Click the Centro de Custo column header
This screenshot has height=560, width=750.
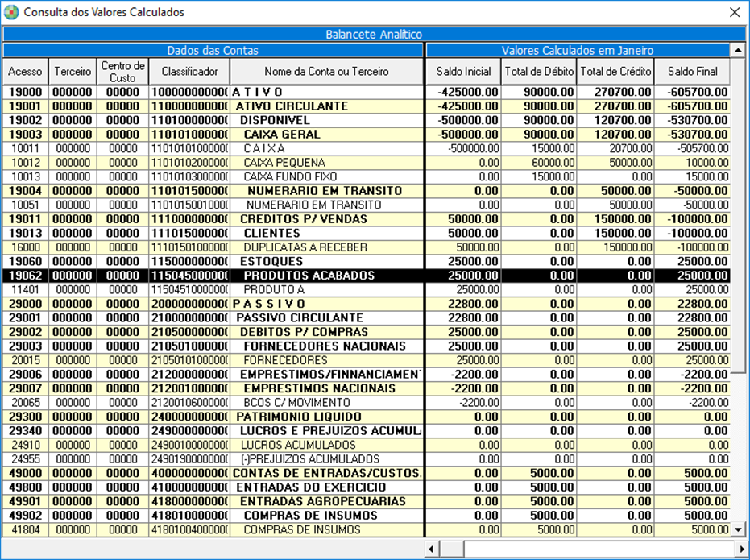pyautogui.click(x=123, y=72)
